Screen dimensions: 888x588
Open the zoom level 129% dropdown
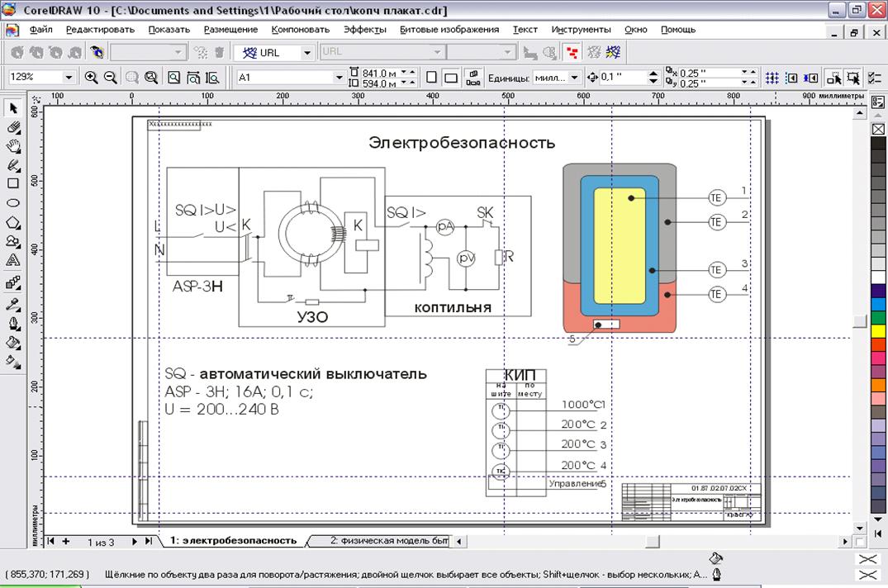coord(69,77)
